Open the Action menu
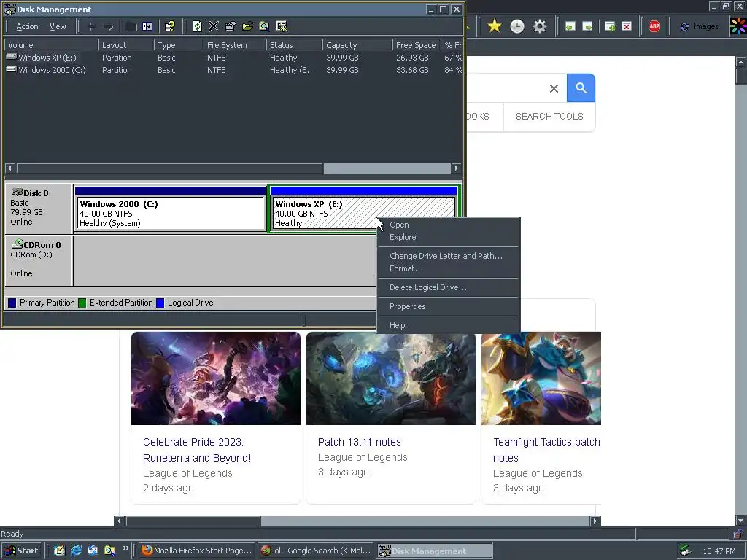 coord(27,27)
